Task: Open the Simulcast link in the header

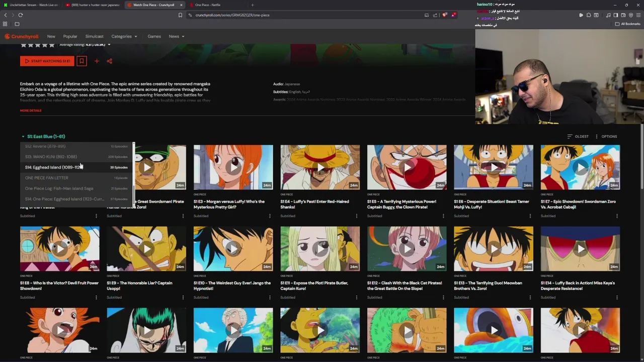Action: [x=95, y=36]
